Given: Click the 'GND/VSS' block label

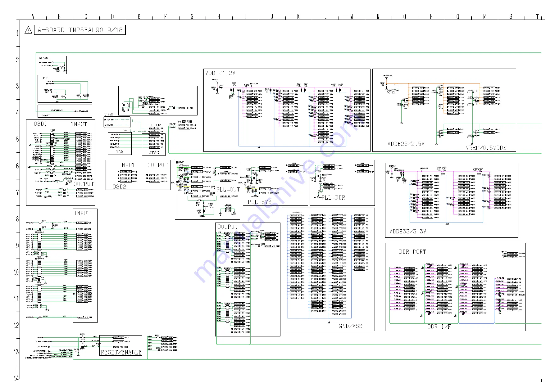Looking at the screenshot, I should point(350,326).
